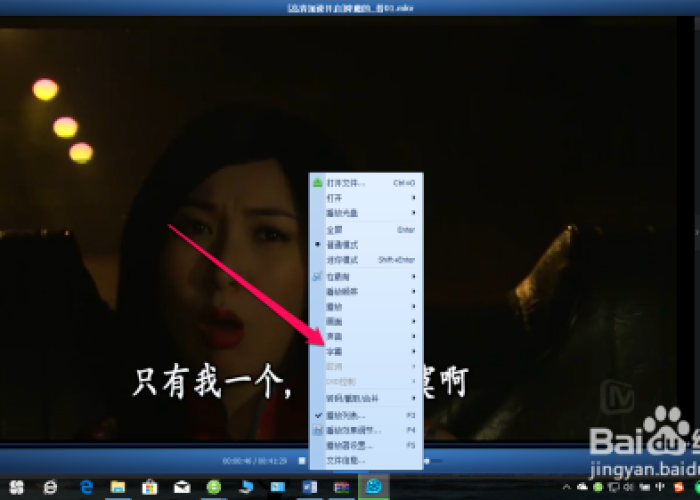The height and width of the screenshot is (500, 700).
Task: Open the orange Sogou S tray icon
Action: click(679, 487)
